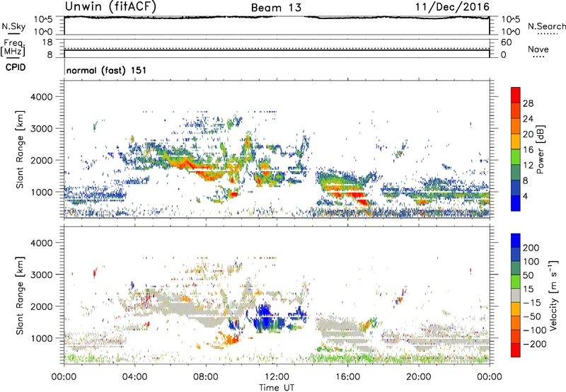Pick the red velocity swatch below -200

click(x=516, y=350)
